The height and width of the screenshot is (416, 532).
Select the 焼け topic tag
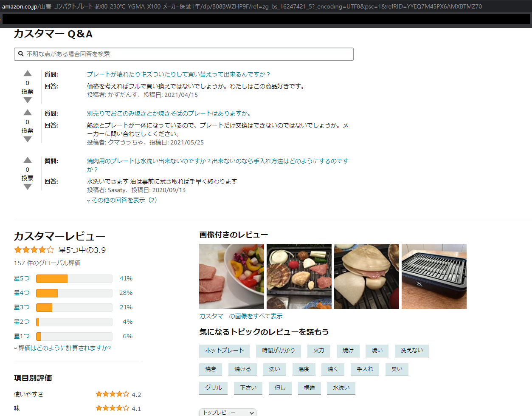pos(348,351)
